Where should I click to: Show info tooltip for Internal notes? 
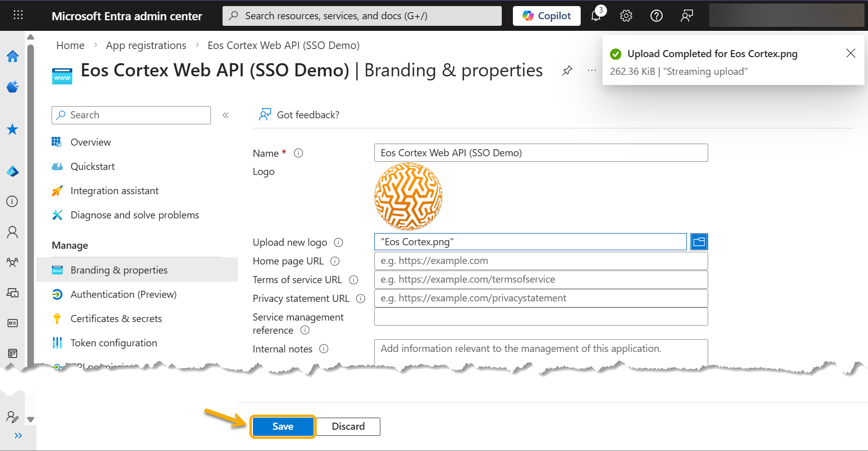(x=324, y=349)
